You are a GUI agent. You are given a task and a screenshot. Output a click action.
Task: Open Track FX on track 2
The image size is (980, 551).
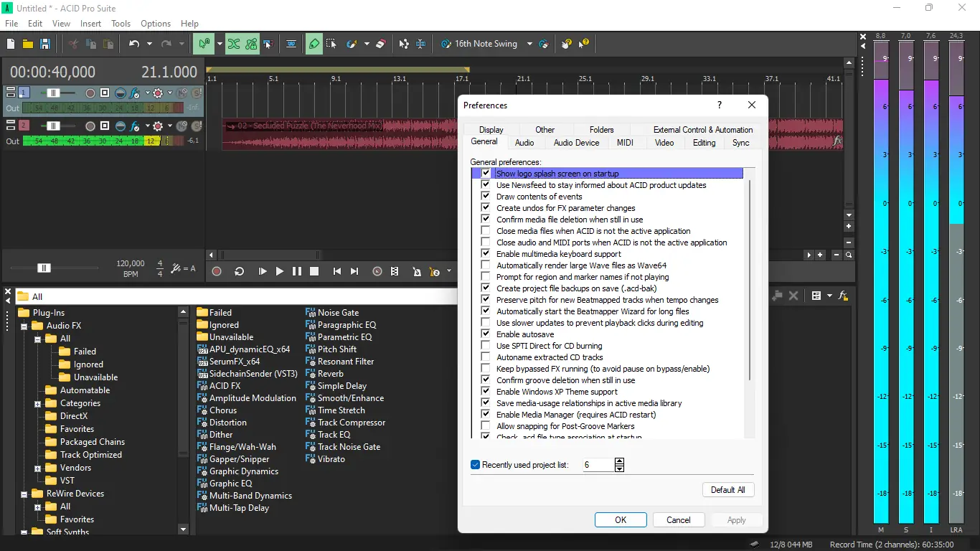tap(133, 126)
